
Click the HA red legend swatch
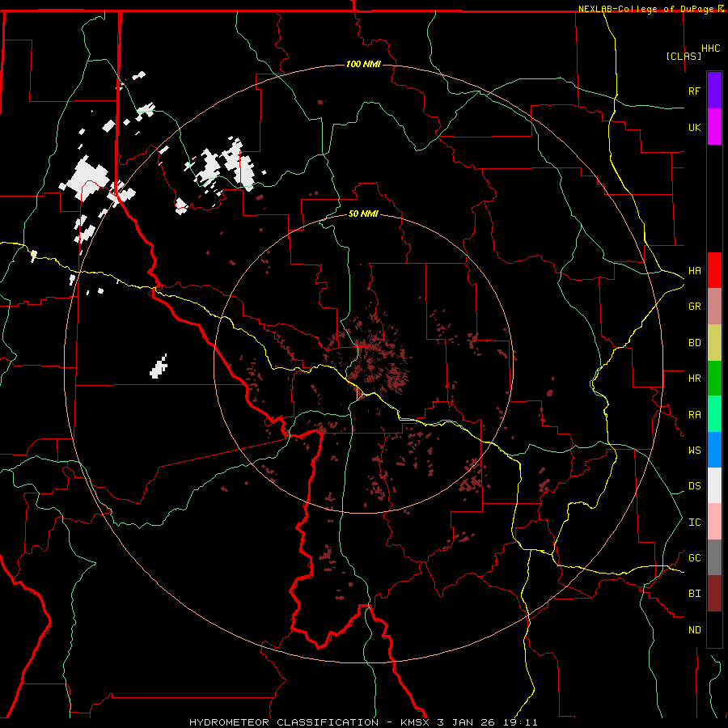pos(714,270)
